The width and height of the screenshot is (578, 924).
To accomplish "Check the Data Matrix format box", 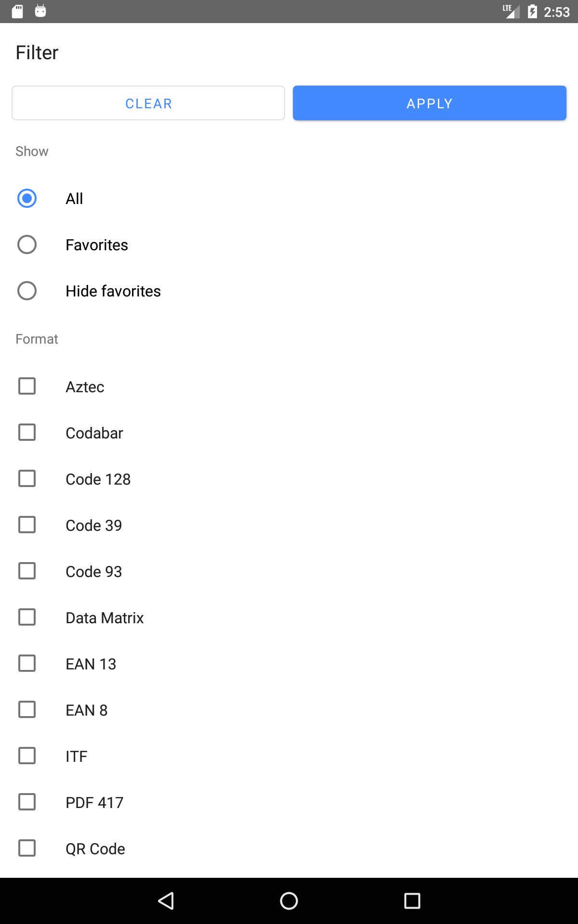I will tap(27, 617).
